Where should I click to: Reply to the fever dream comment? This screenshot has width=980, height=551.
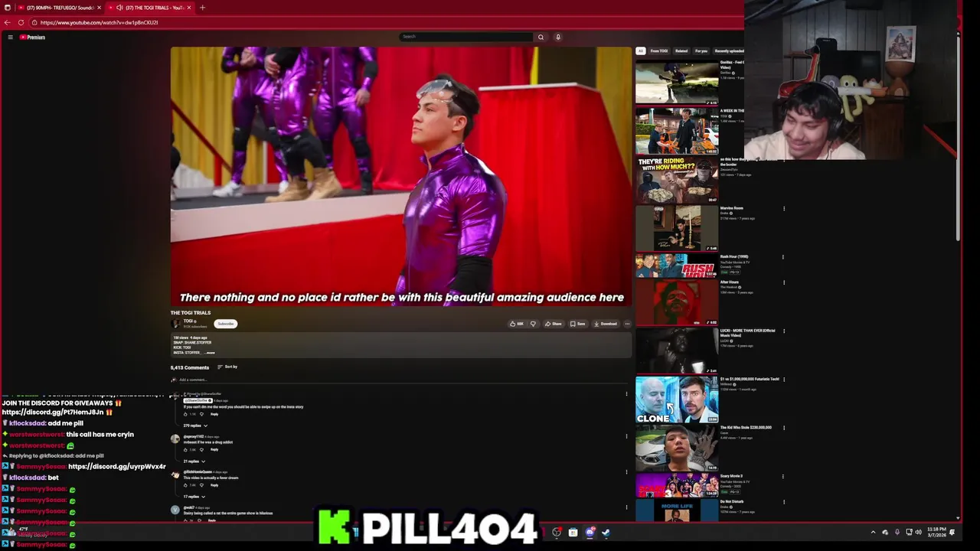pos(214,484)
